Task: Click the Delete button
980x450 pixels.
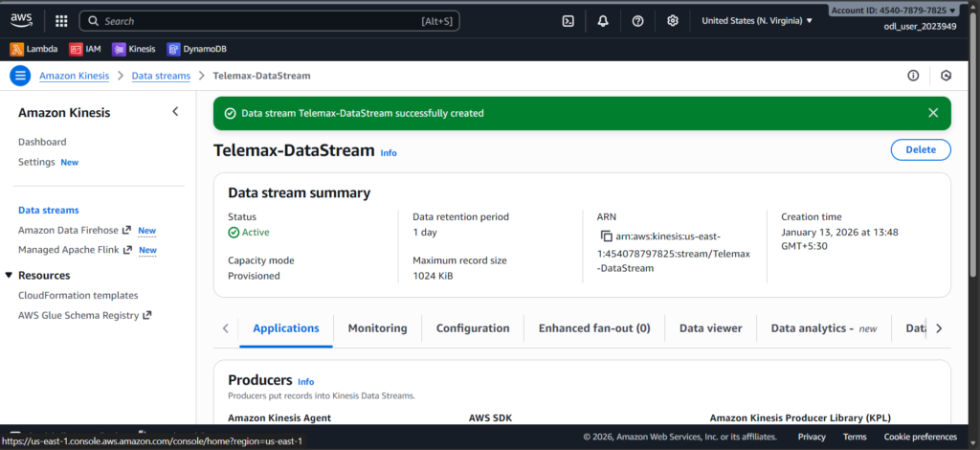Action: click(920, 149)
